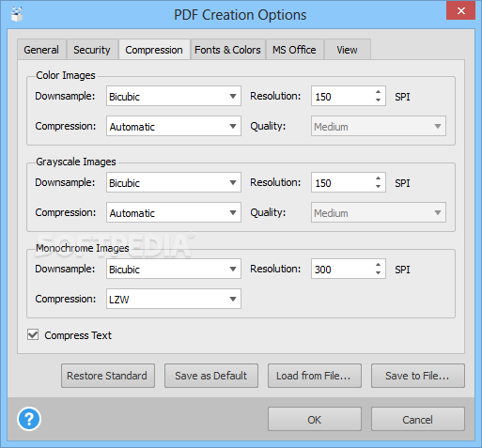This screenshot has height=448, width=482.
Task: Click Load from File... button
Action: pyautogui.click(x=315, y=376)
